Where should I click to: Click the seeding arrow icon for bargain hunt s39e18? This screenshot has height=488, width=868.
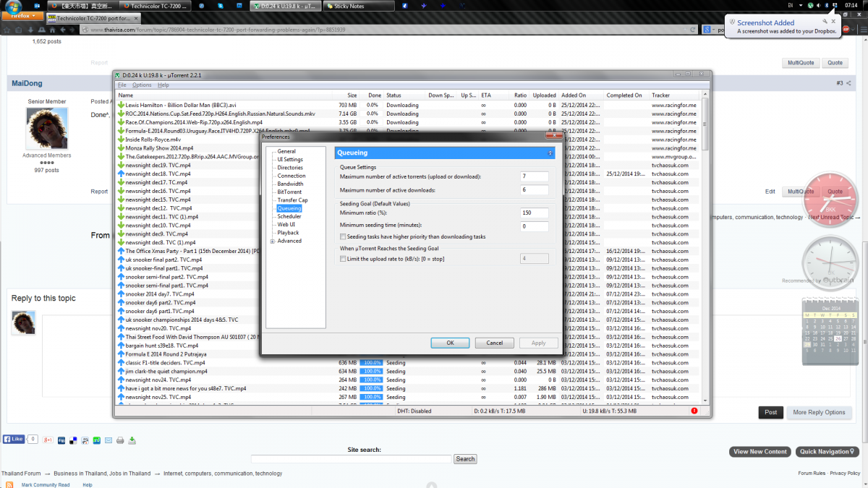[x=121, y=346]
